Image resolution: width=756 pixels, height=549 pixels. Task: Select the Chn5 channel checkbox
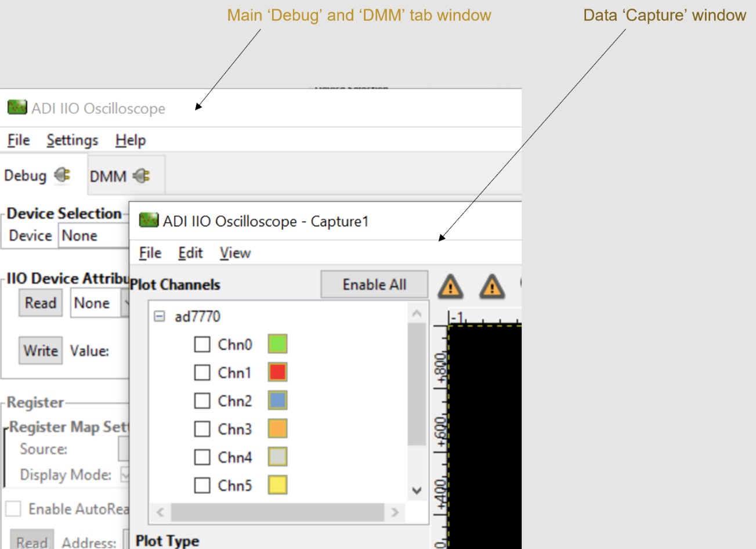202,485
